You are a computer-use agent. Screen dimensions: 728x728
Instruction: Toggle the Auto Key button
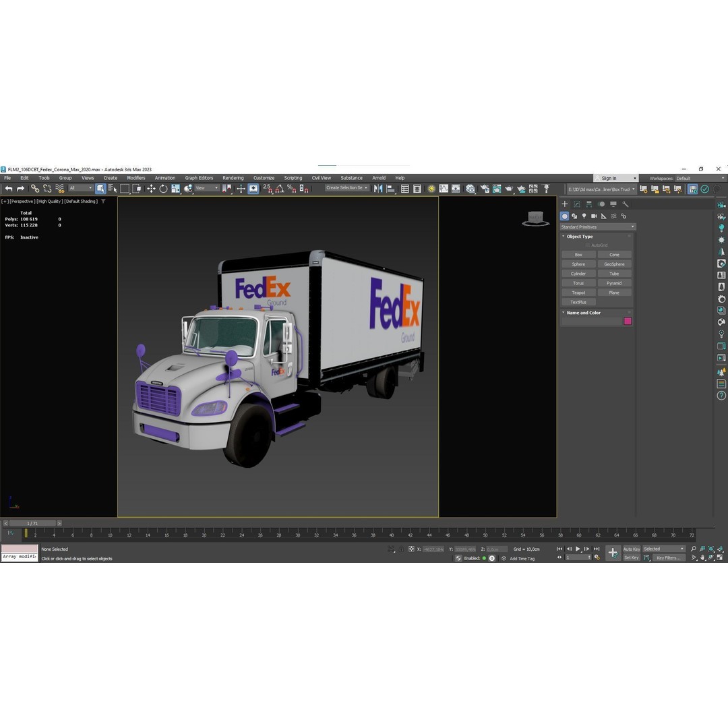click(x=632, y=549)
